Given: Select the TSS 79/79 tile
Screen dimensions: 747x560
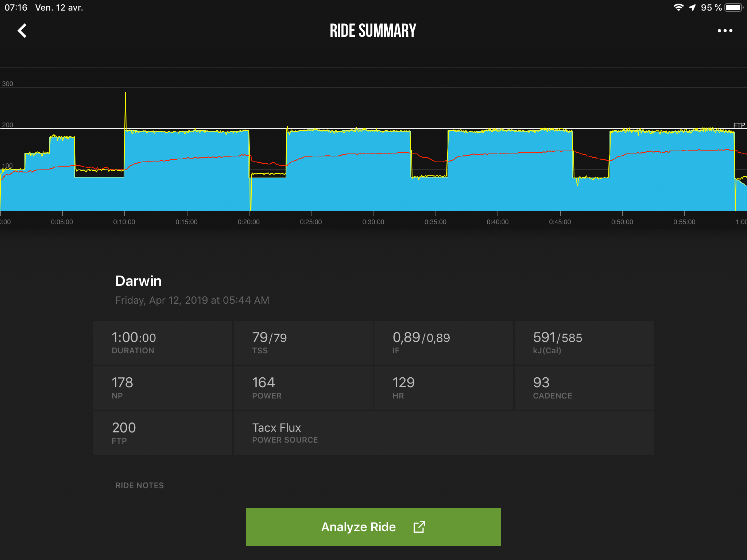Looking at the screenshot, I should [303, 343].
